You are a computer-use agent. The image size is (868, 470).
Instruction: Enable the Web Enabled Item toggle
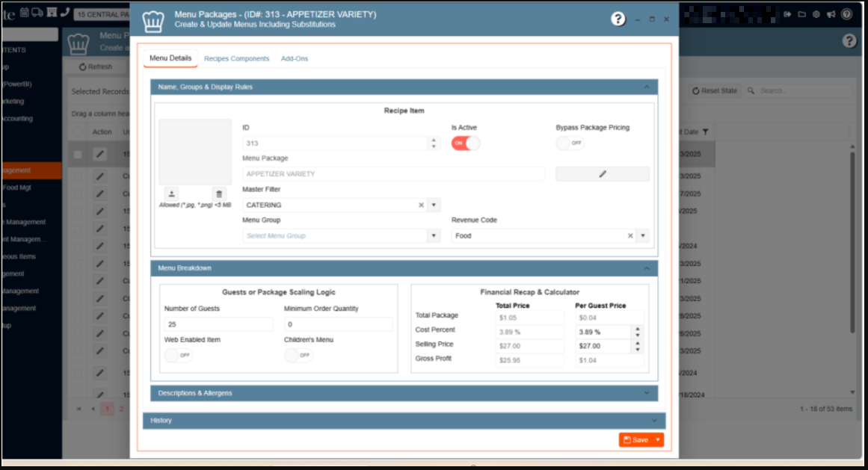coord(178,355)
